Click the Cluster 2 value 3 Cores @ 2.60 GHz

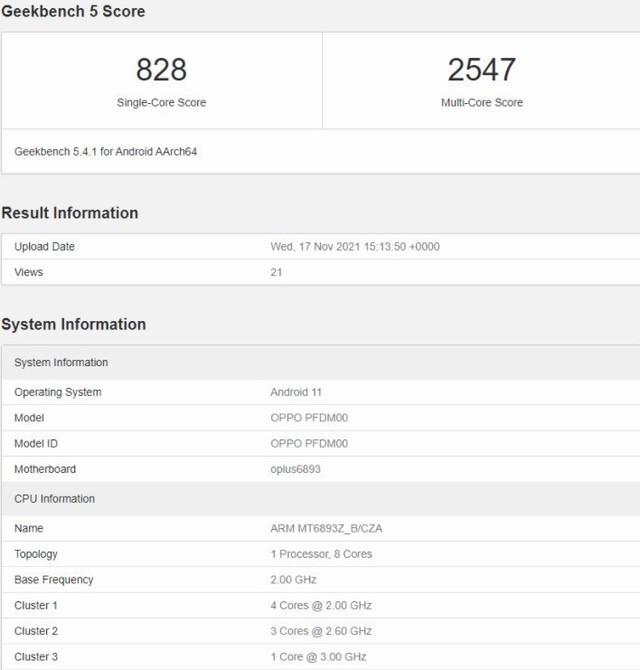320,631
